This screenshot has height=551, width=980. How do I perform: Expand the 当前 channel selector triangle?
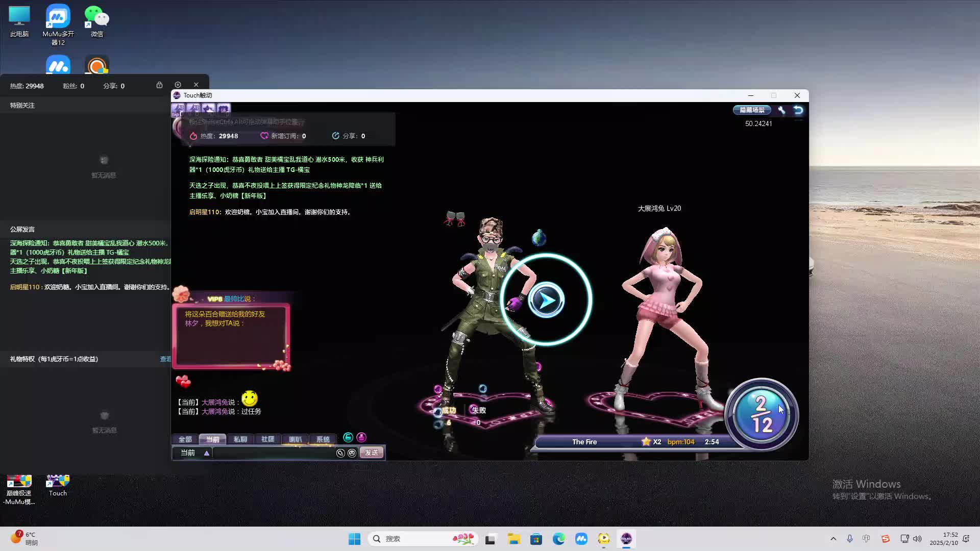coord(207,453)
